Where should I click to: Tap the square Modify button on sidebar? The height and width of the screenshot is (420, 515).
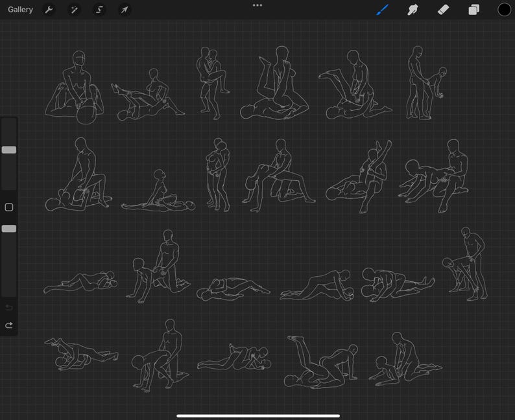pos(9,207)
